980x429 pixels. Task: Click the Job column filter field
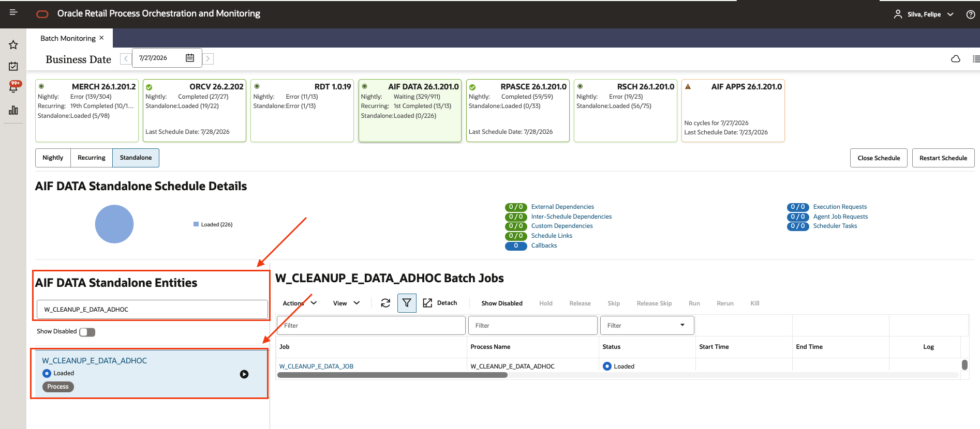(372, 326)
